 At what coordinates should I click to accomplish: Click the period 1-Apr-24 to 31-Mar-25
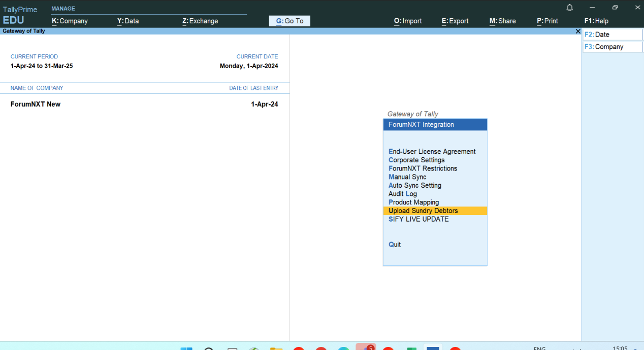(x=42, y=66)
